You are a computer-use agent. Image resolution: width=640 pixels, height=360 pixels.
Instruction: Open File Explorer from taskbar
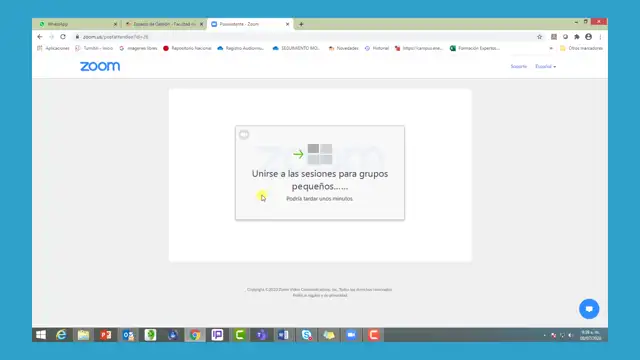83,335
